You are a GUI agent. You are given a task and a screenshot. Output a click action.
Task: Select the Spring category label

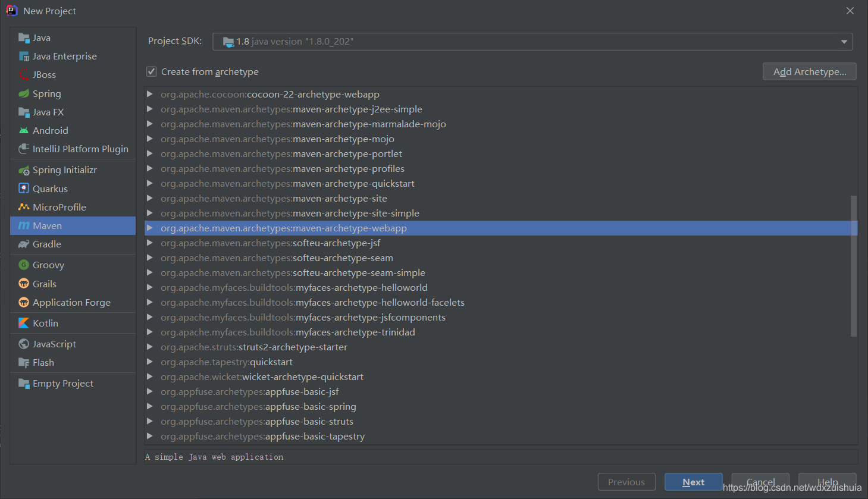tap(47, 94)
